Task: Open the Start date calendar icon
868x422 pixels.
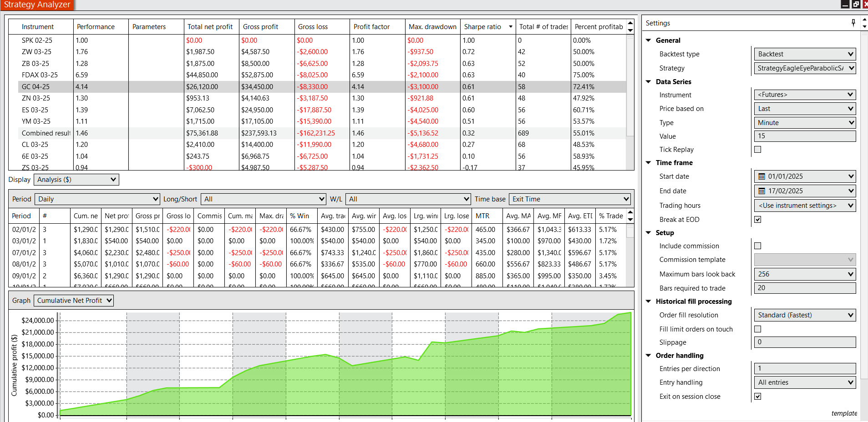Action: point(761,176)
